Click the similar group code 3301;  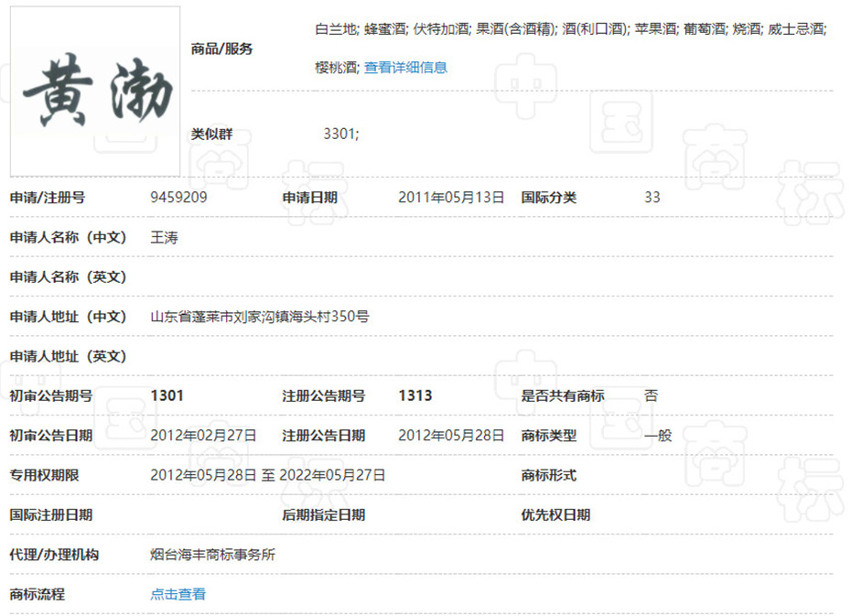pos(341,134)
